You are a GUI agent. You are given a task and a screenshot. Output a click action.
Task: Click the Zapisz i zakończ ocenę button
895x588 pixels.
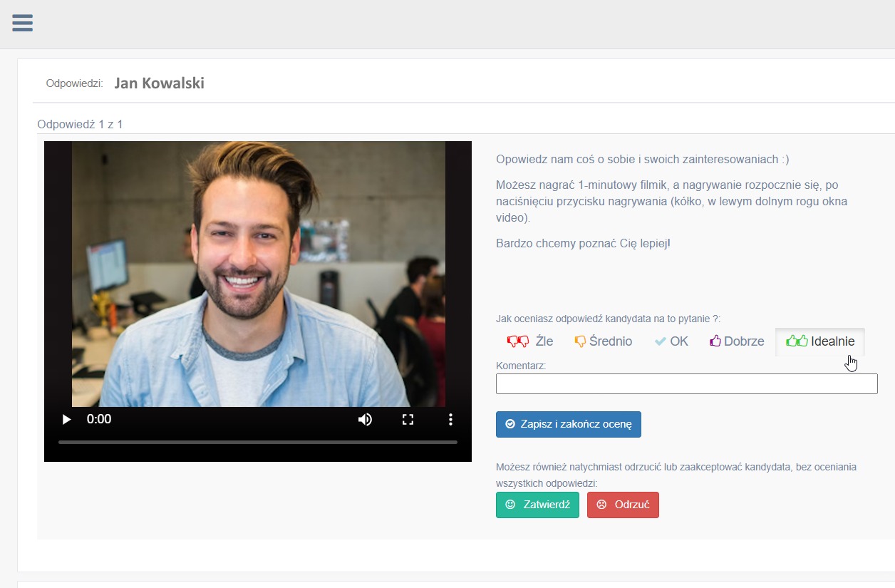coord(568,424)
